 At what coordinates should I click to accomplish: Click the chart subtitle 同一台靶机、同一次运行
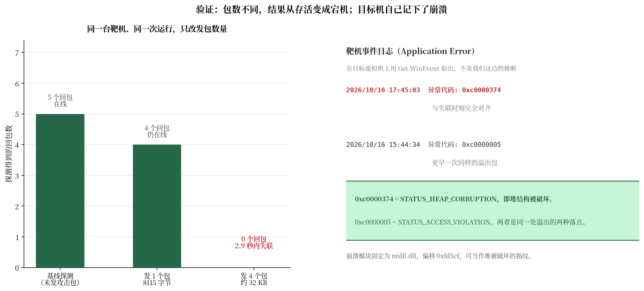click(157, 29)
